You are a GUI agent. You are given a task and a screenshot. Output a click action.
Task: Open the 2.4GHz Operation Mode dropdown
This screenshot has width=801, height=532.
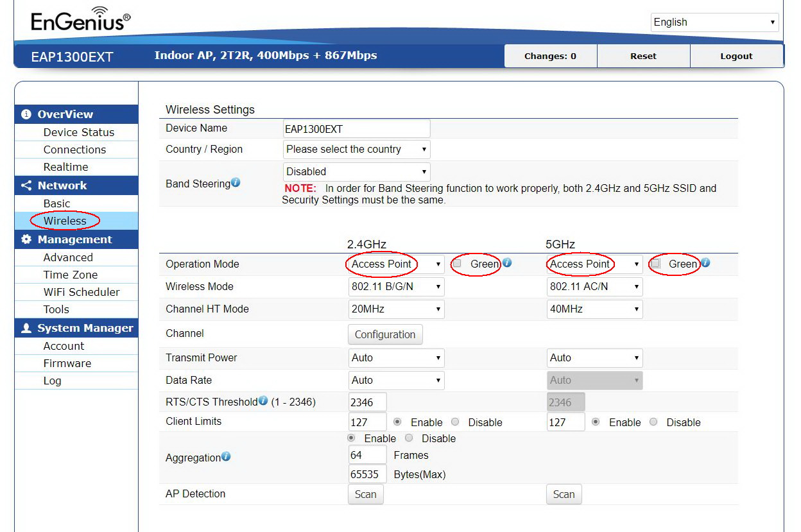(x=396, y=264)
